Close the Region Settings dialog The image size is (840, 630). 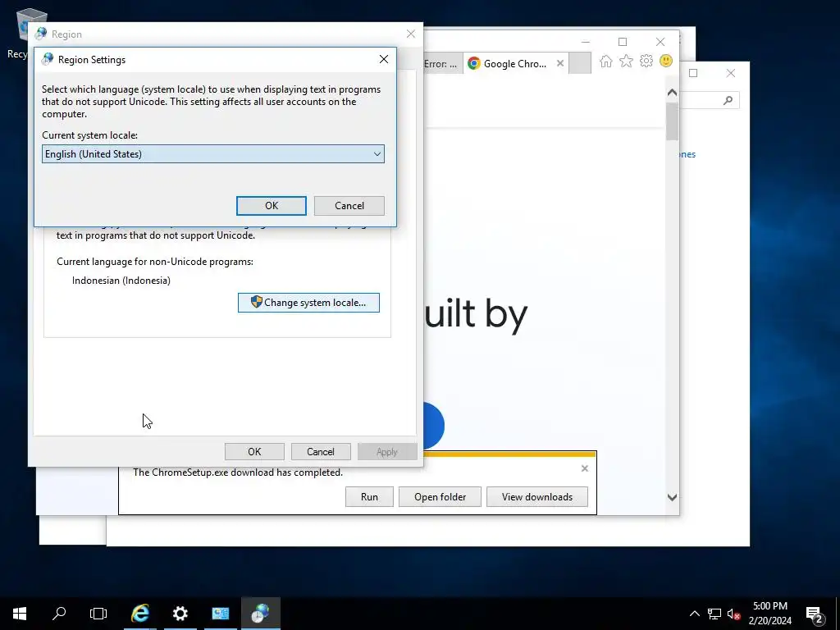384,59
